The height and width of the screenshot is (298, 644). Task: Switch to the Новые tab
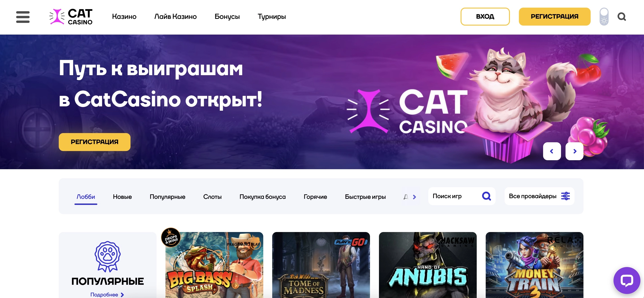pyautogui.click(x=122, y=197)
